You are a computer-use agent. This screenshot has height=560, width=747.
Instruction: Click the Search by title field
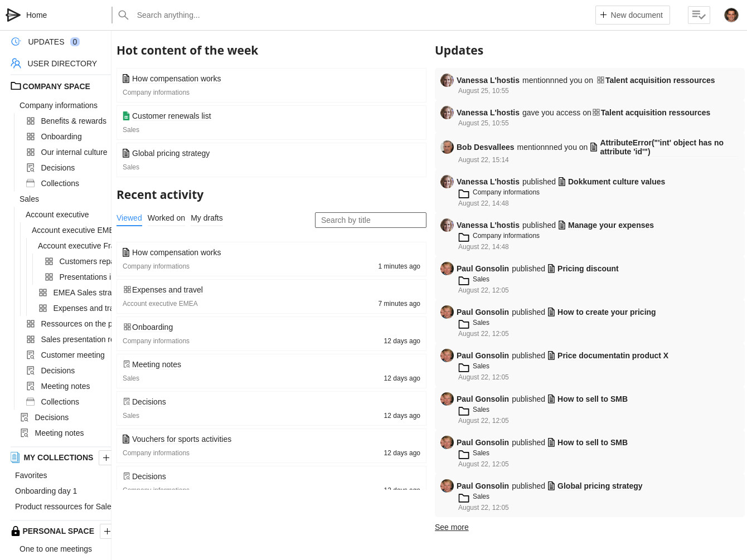pos(370,220)
